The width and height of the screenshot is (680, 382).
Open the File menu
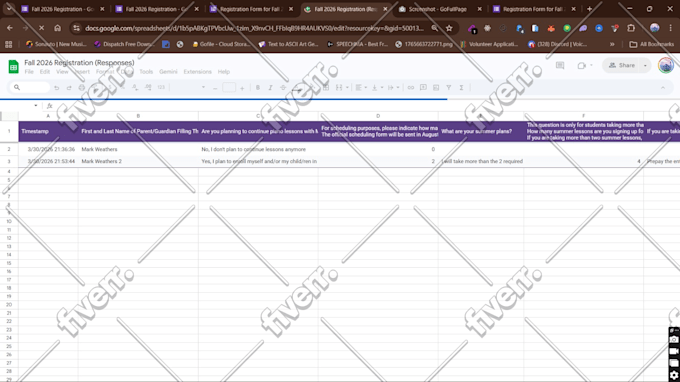(29, 72)
